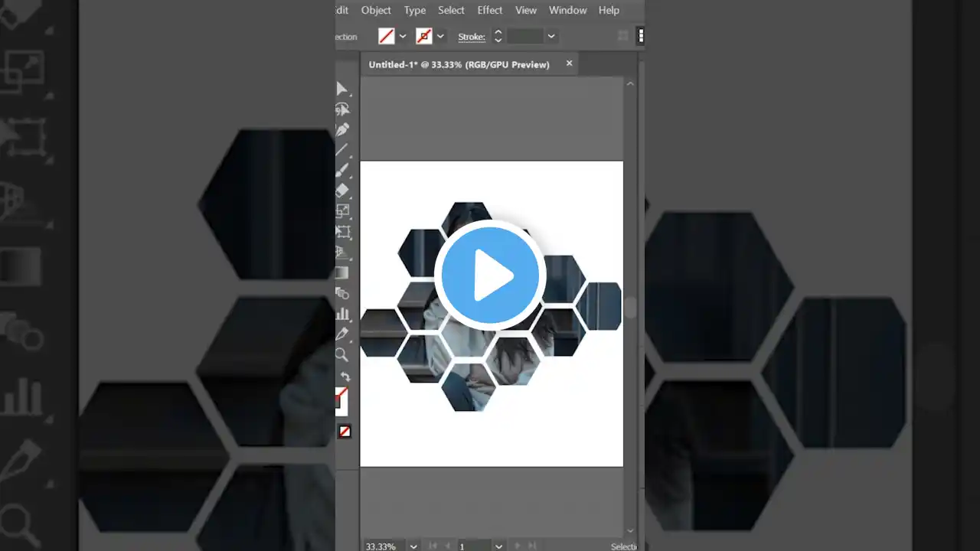Choose the Line Segment tool
Image resolution: width=980 pixels, height=551 pixels.
341,150
